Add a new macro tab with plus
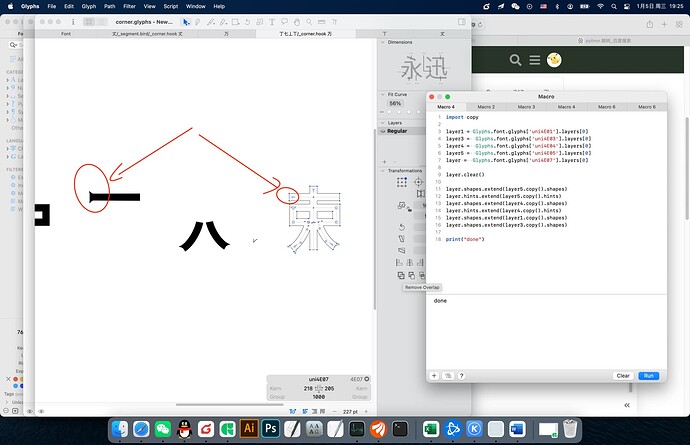Screen dimensions: 690x445 [434, 376]
